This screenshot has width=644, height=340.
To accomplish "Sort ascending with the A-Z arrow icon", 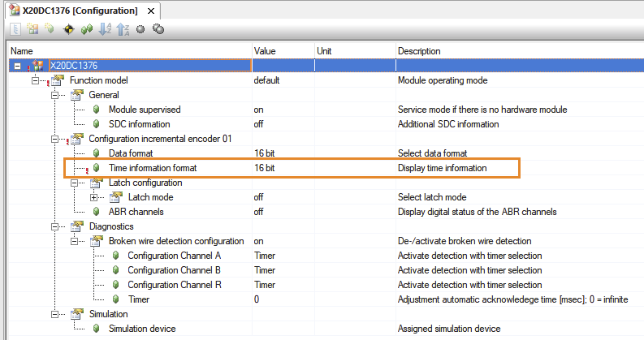I will 105,29.
